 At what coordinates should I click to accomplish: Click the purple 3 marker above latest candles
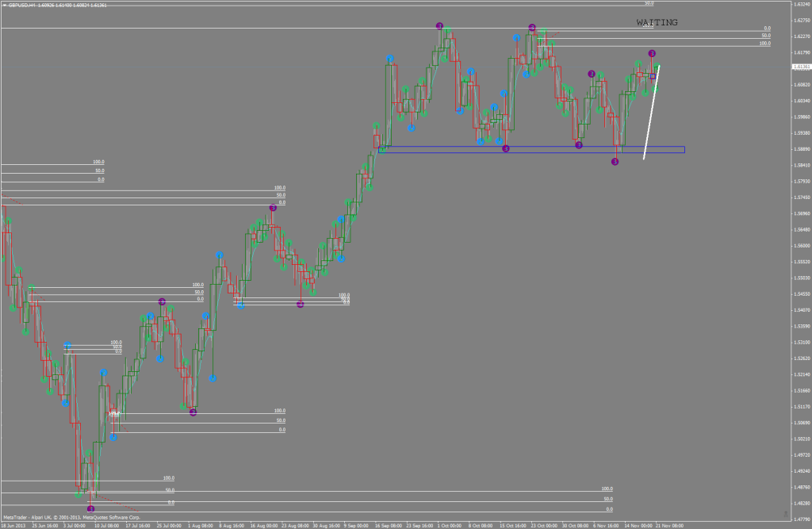tap(652, 53)
